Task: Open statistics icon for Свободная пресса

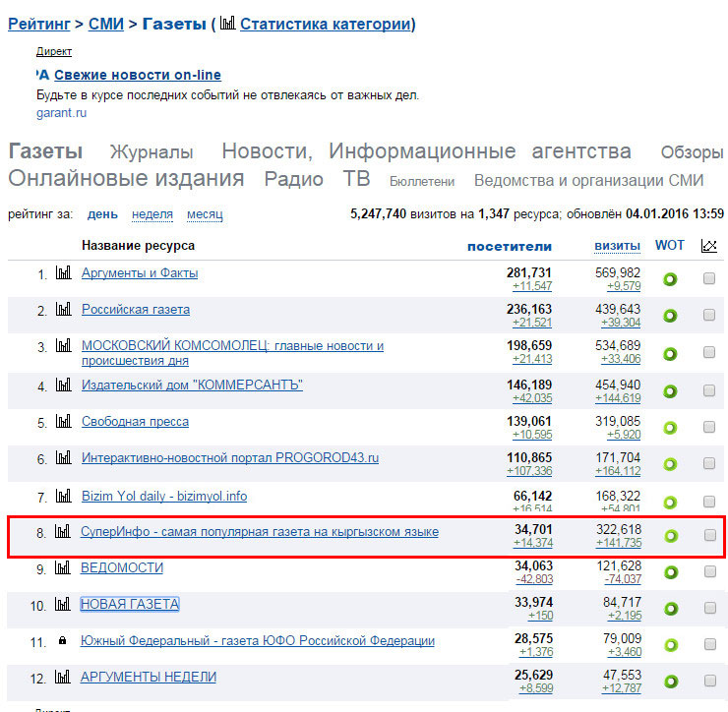Action: pyautogui.click(x=63, y=421)
